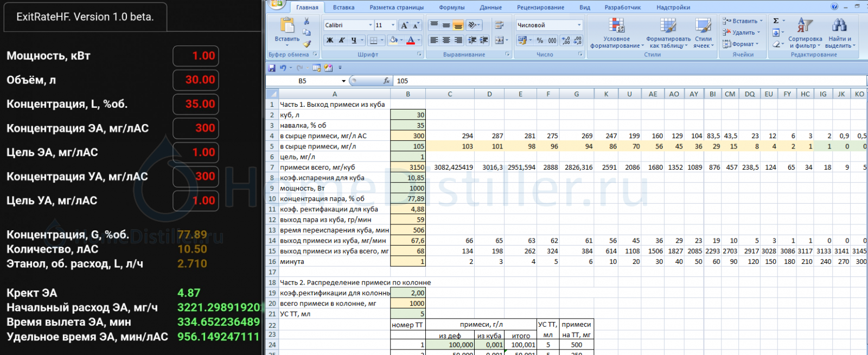Expand the Name Box dropdown arrow
This screenshot has height=355, width=868.
pos(343,81)
